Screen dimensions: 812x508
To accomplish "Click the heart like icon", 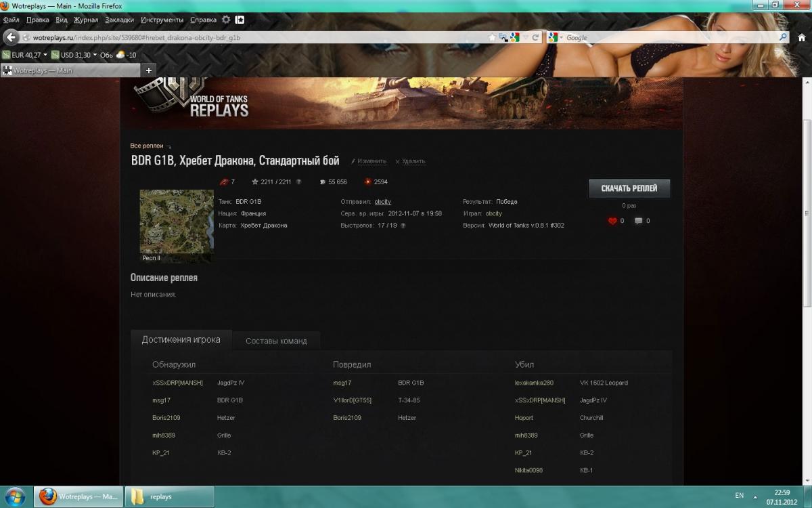I will pos(612,221).
